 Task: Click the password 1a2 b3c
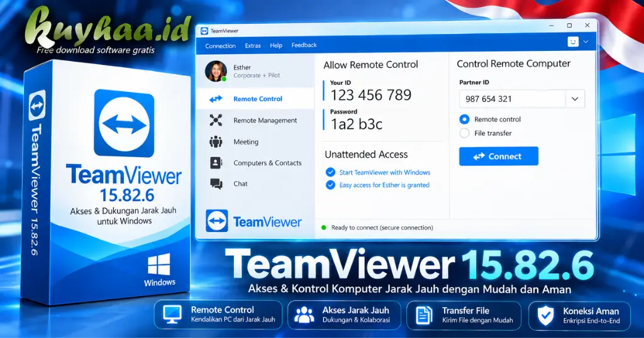point(357,124)
